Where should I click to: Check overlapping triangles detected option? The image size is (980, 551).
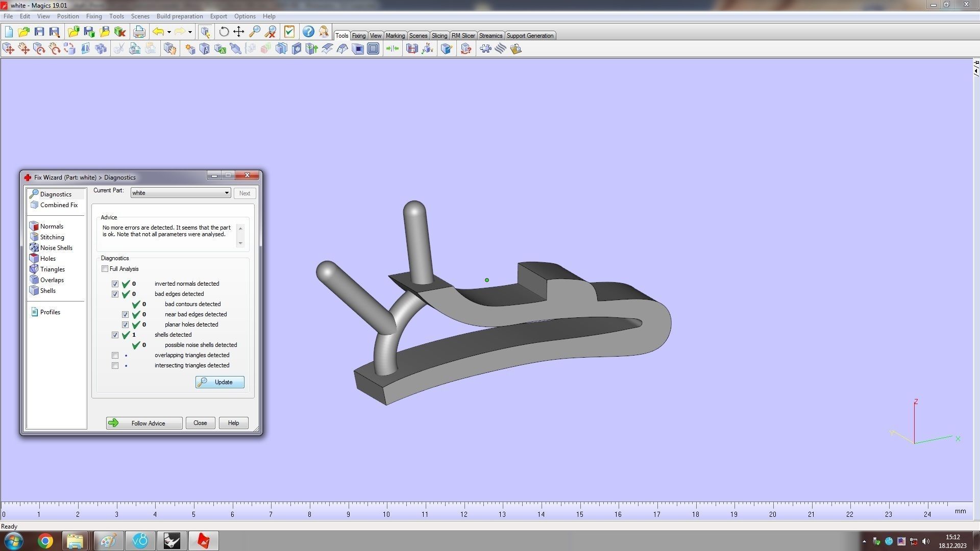tap(115, 356)
